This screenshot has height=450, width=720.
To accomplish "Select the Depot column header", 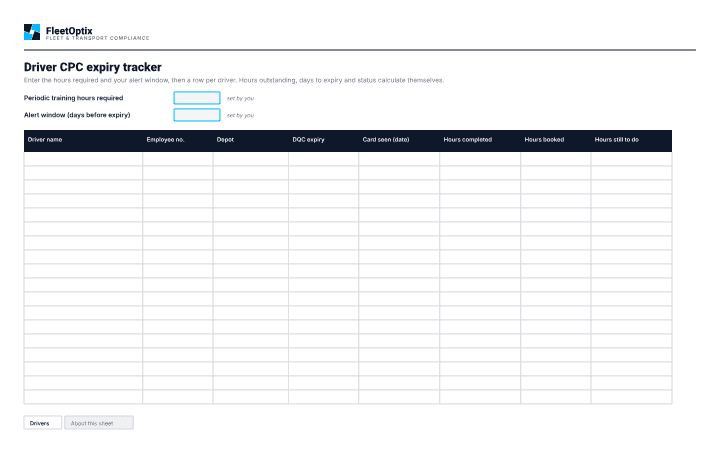I will click(251, 140).
